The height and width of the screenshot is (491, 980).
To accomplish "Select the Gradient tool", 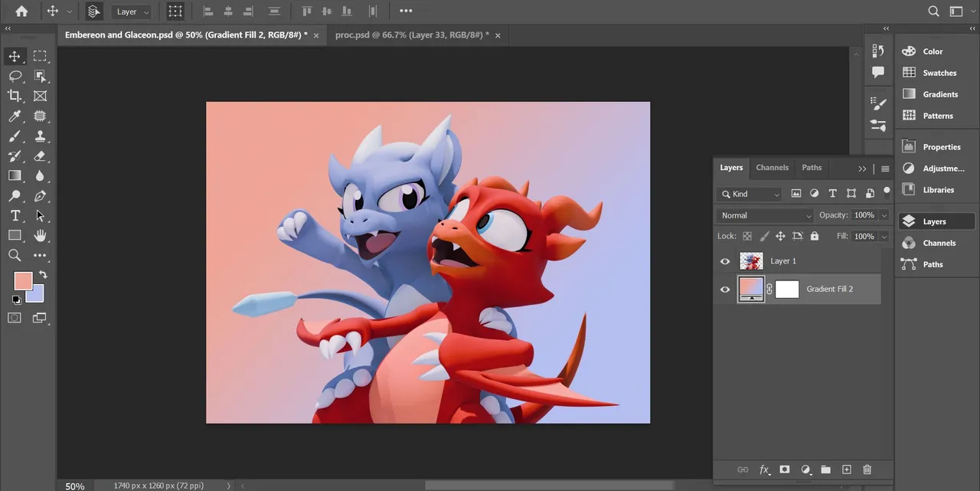I will click(15, 175).
